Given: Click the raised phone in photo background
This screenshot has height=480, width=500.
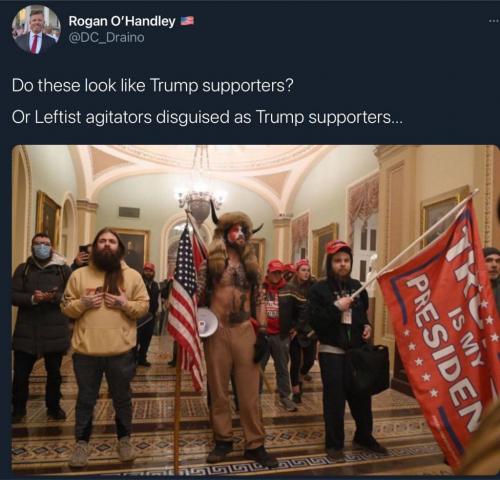Looking at the screenshot, I should click(x=84, y=249).
